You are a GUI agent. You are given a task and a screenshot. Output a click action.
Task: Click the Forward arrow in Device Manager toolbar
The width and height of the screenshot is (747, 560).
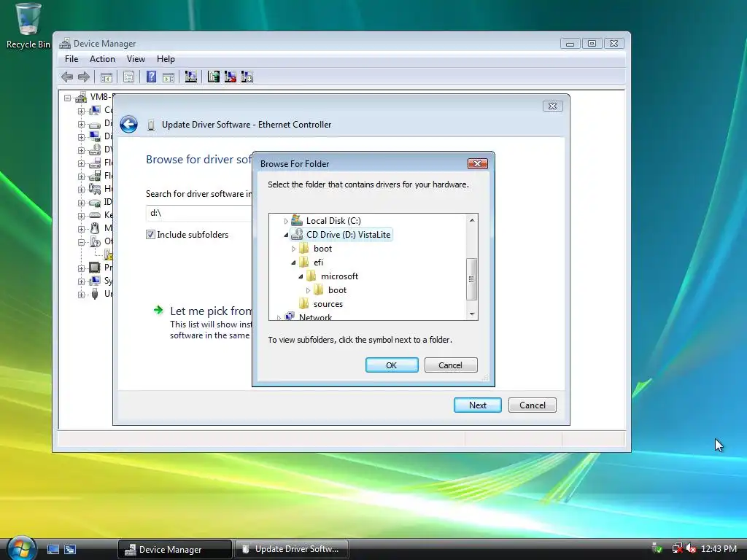click(x=84, y=77)
